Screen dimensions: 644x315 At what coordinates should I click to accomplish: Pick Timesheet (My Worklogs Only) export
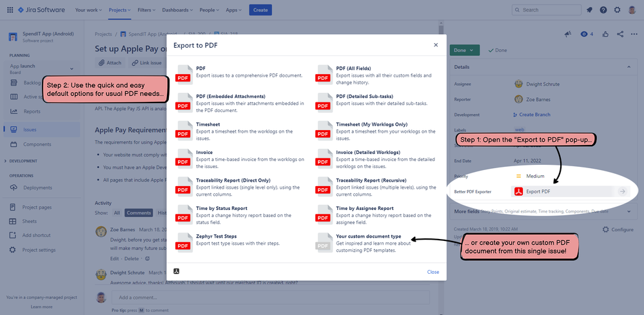(376, 131)
